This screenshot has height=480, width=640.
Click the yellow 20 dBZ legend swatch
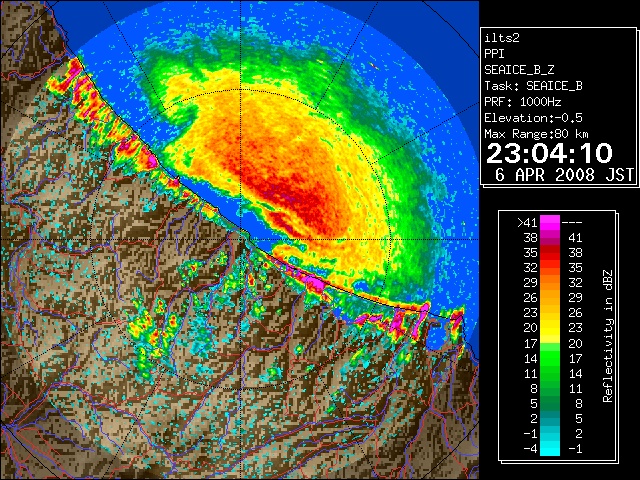550,328
